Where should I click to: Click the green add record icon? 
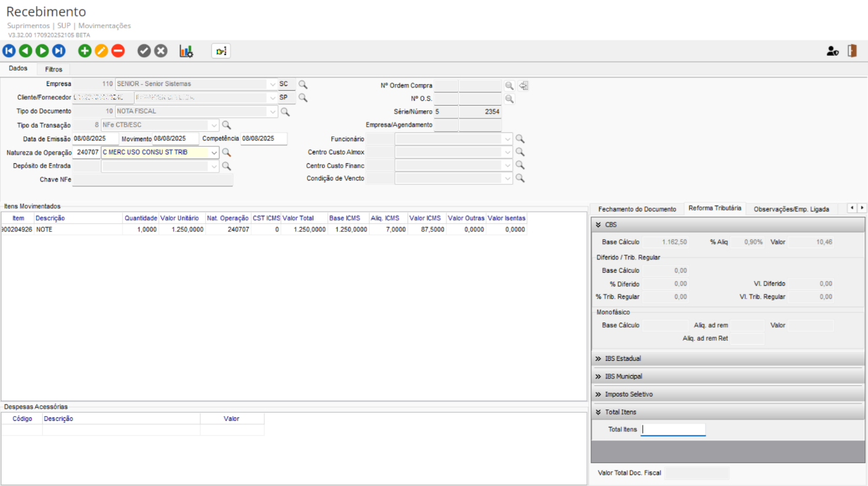[85, 51]
